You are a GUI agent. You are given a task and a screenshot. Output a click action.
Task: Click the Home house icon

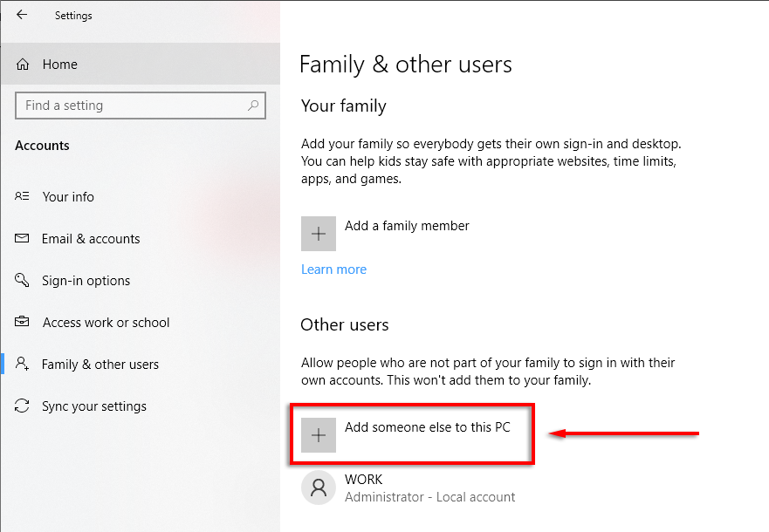pyautogui.click(x=24, y=65)
